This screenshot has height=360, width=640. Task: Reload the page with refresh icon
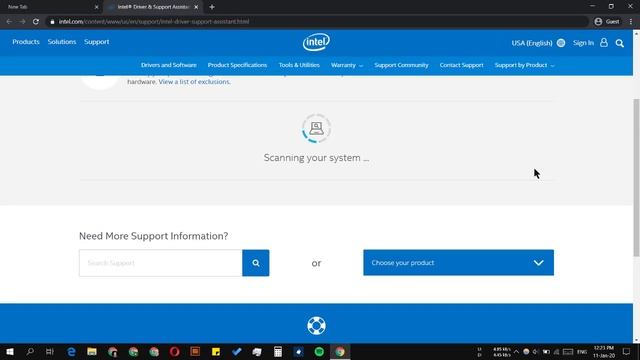[x=36, y=22]
